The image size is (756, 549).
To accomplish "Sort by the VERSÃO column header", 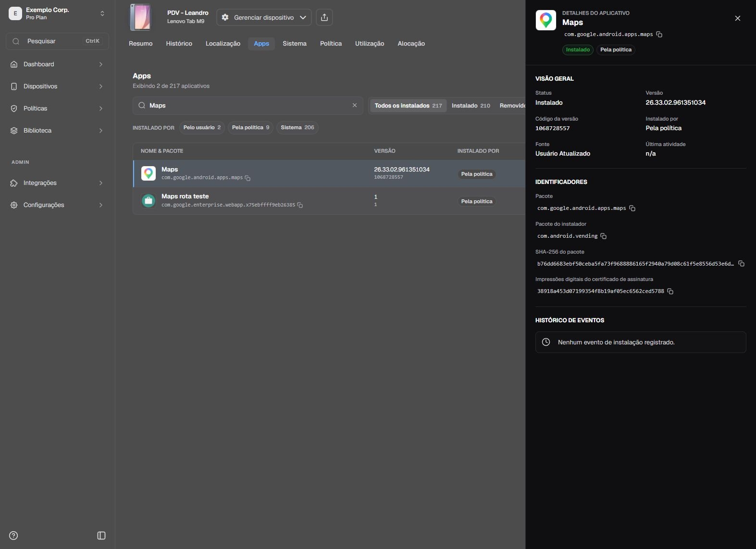I will click(x=385, y=151).
